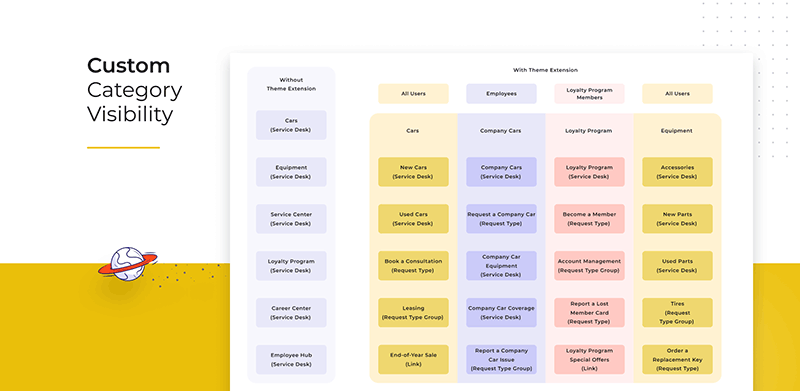Select the Loyalty Program Members audience tag
Screen dimensions: 800x391
589,94
